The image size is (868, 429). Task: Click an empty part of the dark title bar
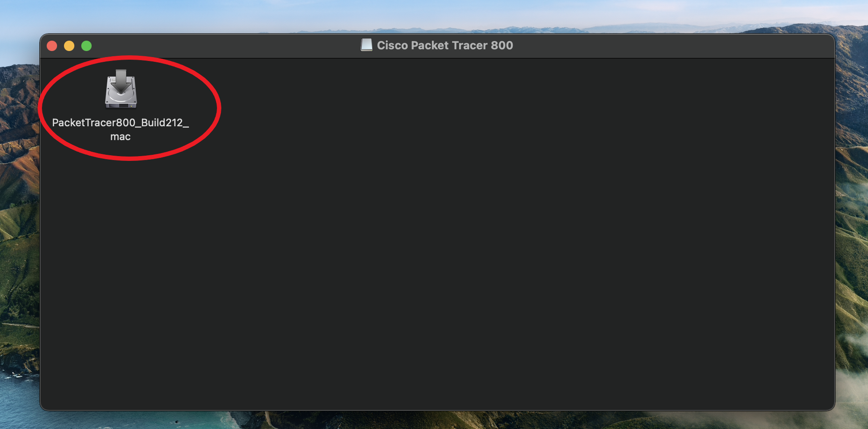tap(648, 46)
